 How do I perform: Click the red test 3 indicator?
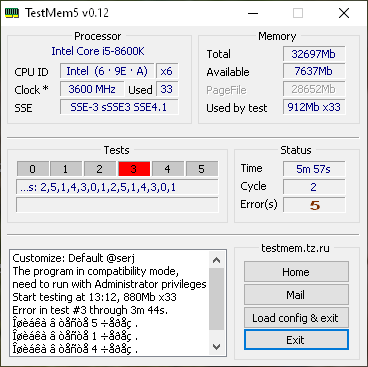(134, 169)
